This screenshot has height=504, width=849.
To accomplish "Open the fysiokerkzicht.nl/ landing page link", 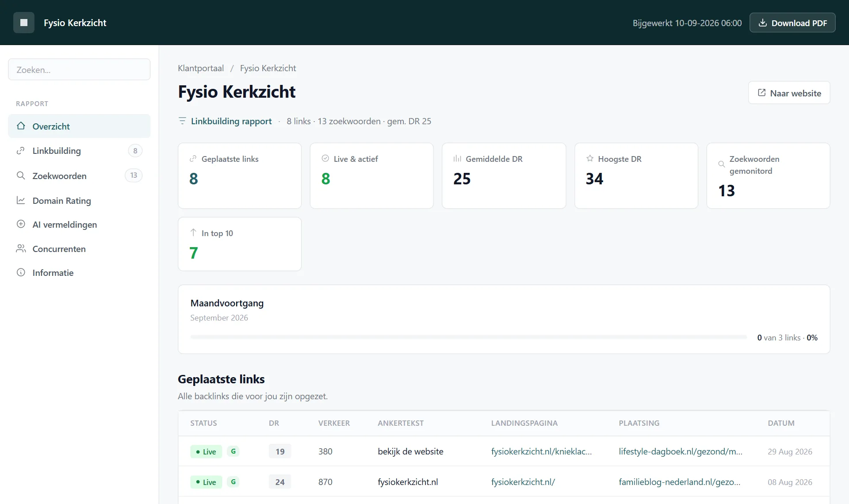I will click(523, 482).
